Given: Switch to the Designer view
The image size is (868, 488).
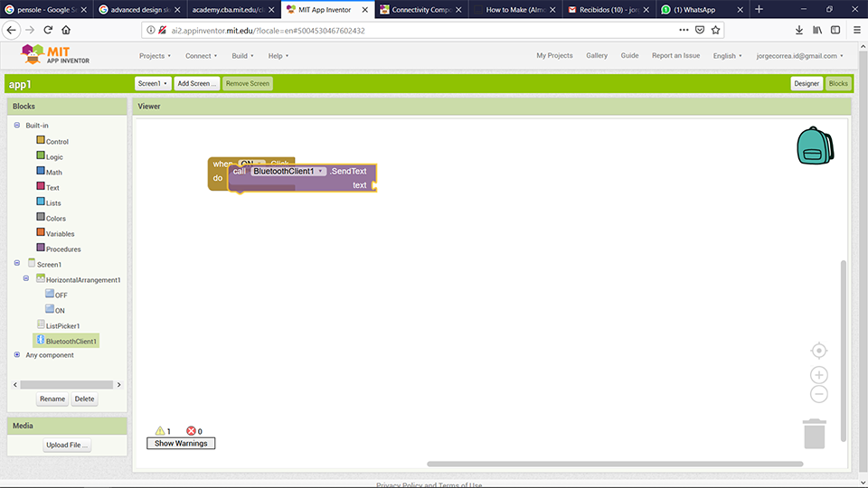Looking at the screenshot, I should [806, 83].
